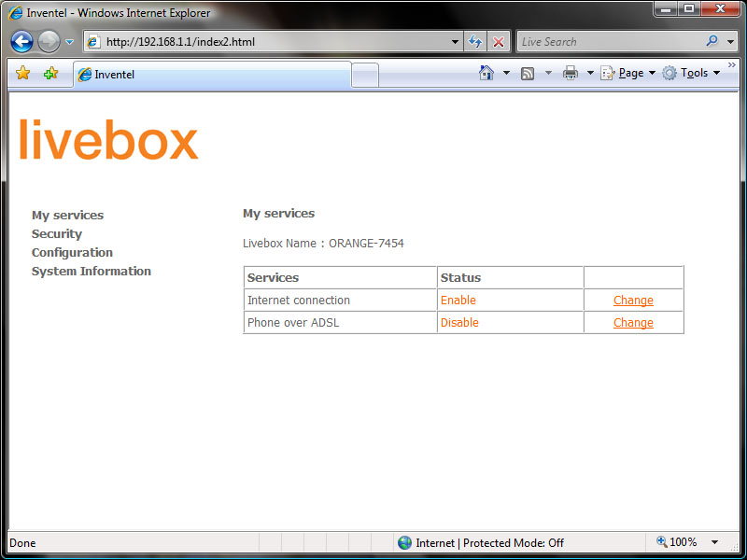Click the Print icon
The image size is (747, 560).
coord(571,73)
